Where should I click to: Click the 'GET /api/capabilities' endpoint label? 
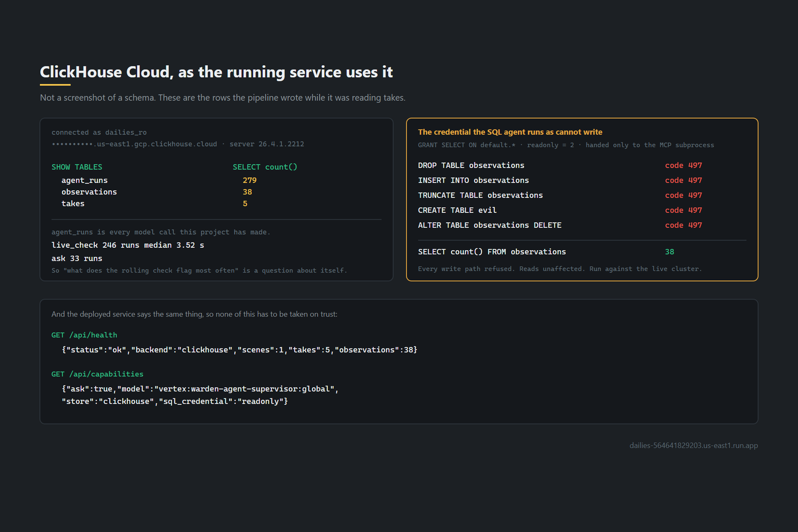pyautogui.click(x=97, y=374)
